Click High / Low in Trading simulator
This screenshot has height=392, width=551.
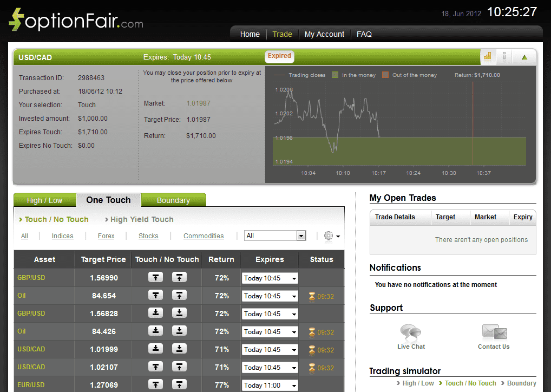tap(418, 383)
